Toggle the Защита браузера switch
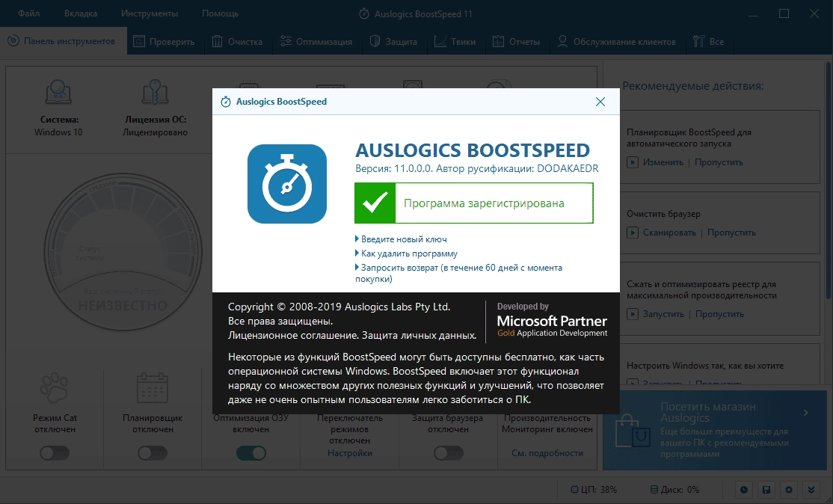This screenshot has height=504, width=833. click(x=449, y=453)
